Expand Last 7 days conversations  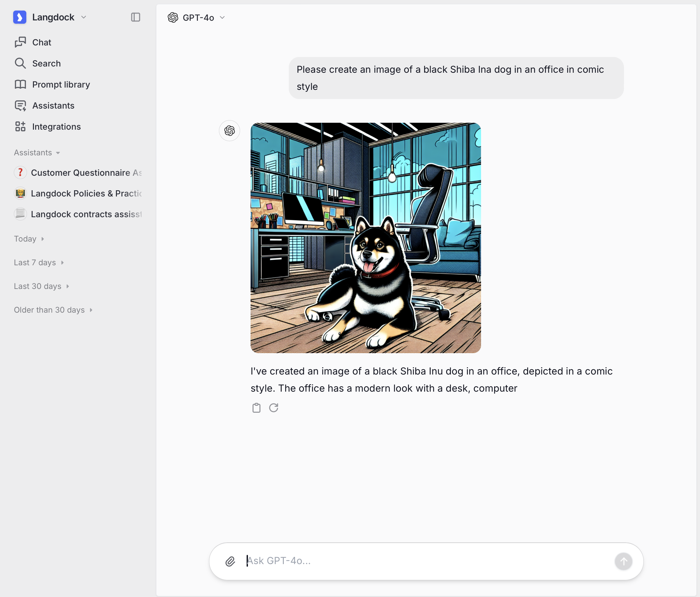click(39, 262)
